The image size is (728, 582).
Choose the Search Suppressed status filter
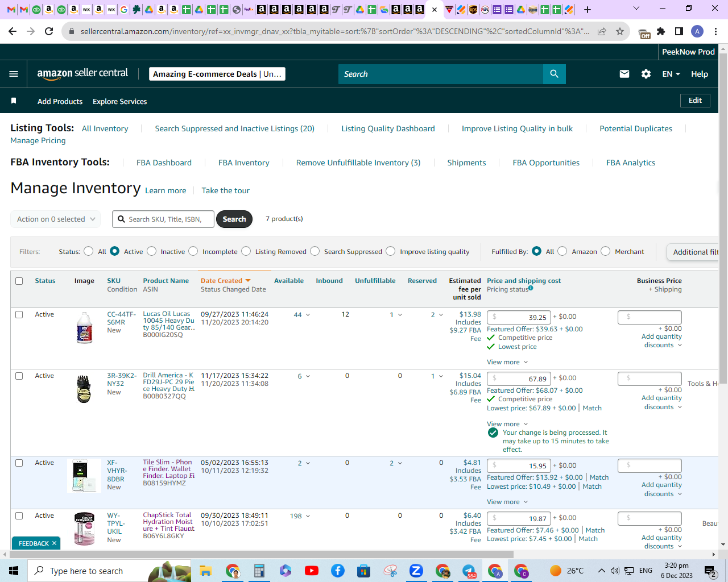pyautogui.click(x=315, y=251)
